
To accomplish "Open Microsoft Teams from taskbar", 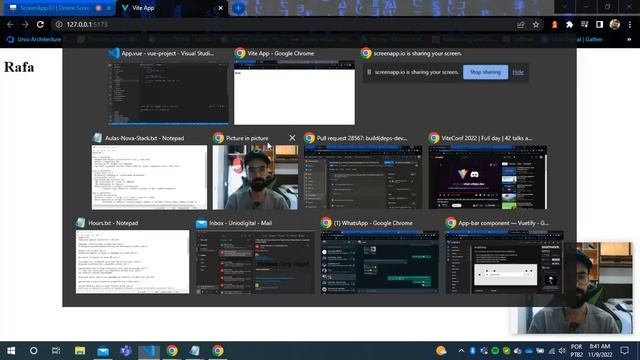I will (126, 351).
